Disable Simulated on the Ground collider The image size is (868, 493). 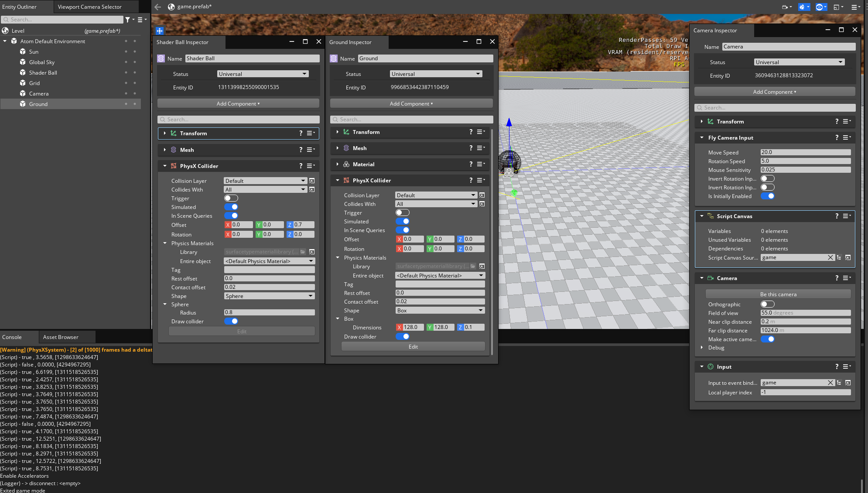tap(402, 221)
